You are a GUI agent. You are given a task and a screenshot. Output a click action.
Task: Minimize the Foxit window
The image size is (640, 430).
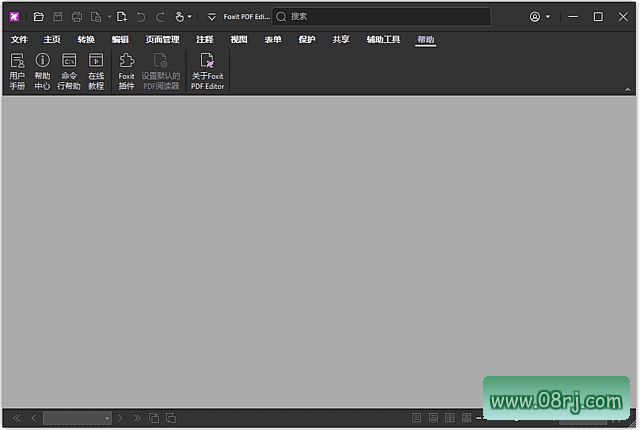(x=573, y=17)
